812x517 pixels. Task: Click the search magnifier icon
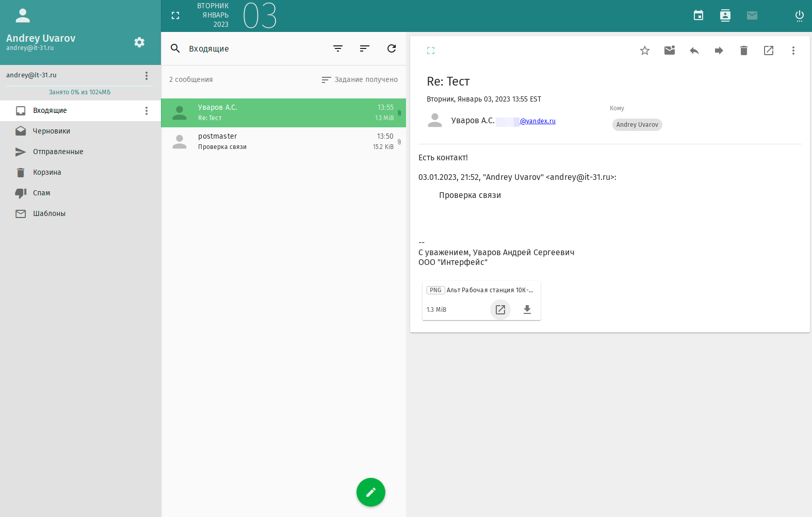[175, 48]
